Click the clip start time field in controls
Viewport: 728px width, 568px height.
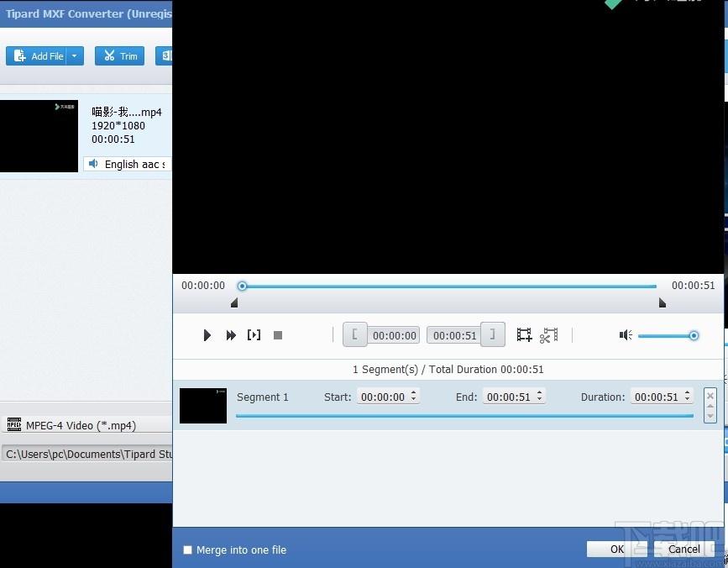click(x=394, y=335)
